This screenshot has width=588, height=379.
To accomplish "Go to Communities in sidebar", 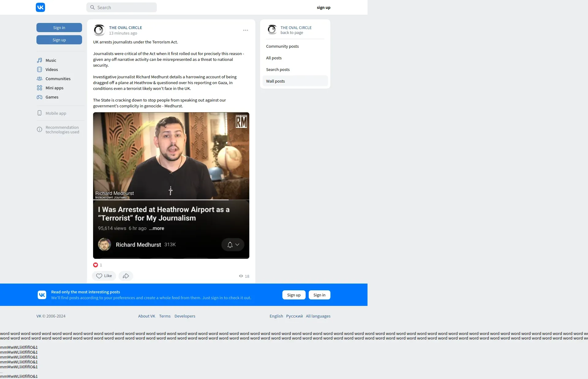I will coord(58,79).
